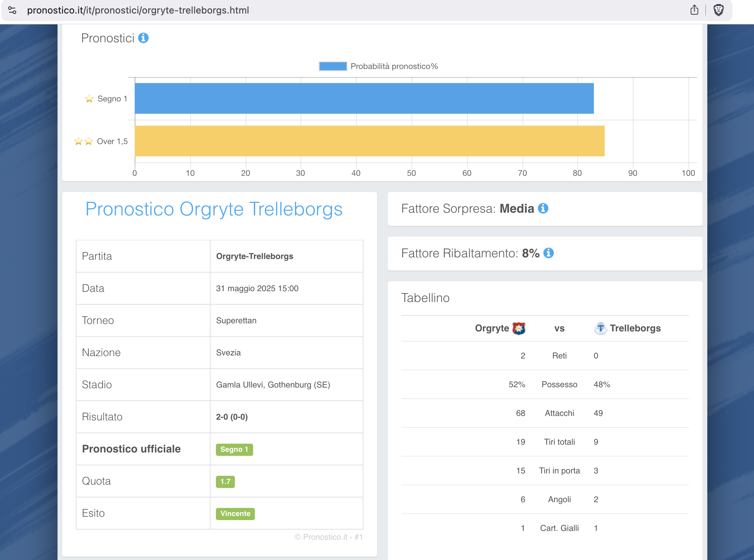Click the green Segno 1 badge
754x560 pixels.
(x=234, y=449)
